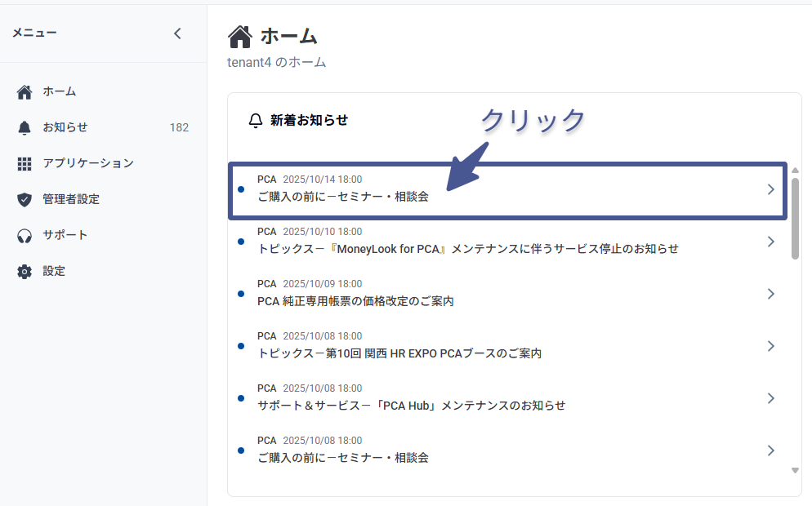Click the scrollbar down arrow in notices

795,471
